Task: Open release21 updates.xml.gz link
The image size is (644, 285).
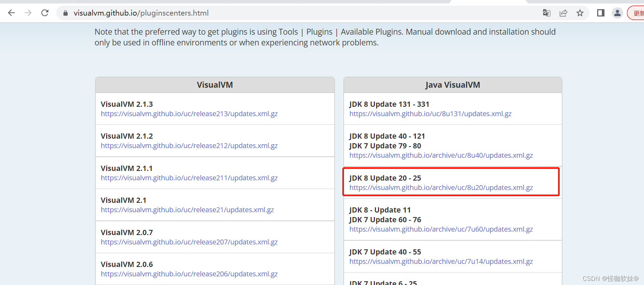Action: [x=187, y=210]
